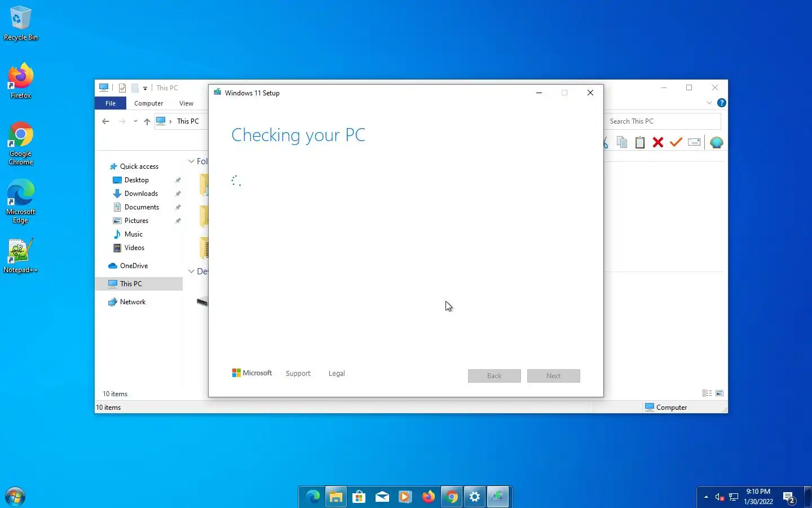Open Music in the navigation pane
The height and width of the screenshot is (508, 812).
coord(134,234)
